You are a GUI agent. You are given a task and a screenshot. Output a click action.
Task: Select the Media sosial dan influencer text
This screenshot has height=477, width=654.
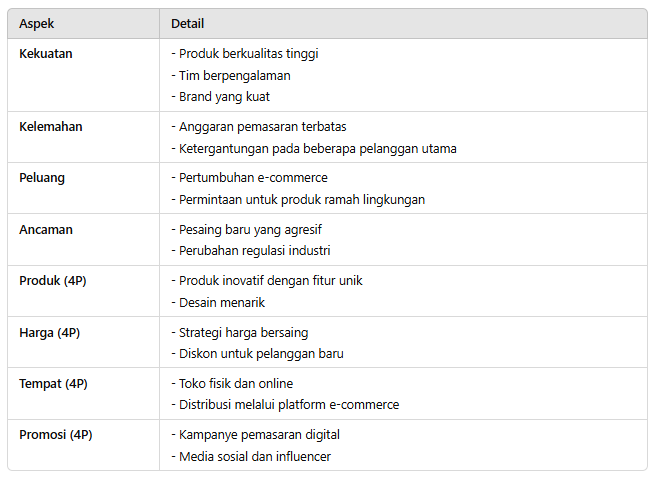[x=254, y=456]
